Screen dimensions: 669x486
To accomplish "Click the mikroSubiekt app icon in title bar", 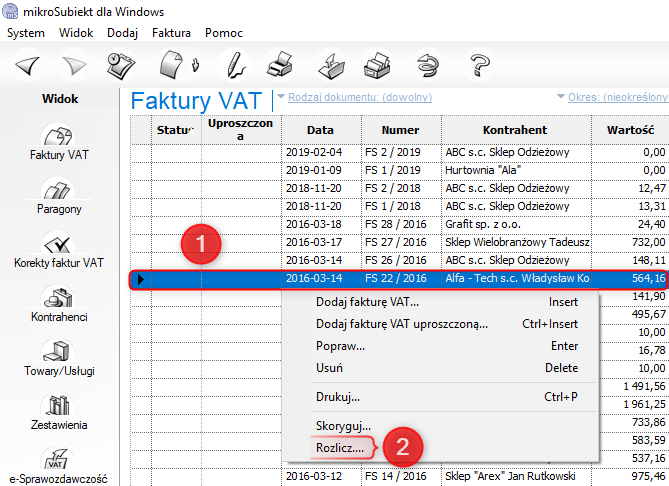I will pyautogui.click(x=10, y=11).
